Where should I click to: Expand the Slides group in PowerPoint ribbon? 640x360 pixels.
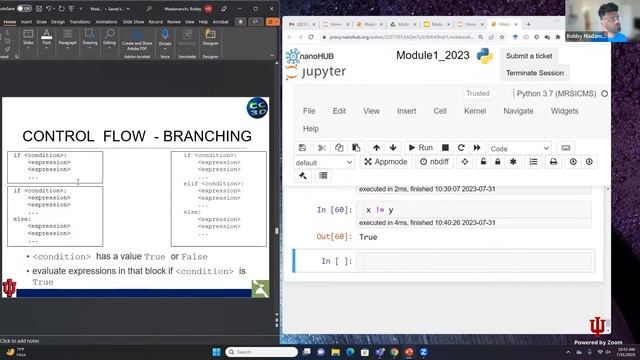pos(28,39)
